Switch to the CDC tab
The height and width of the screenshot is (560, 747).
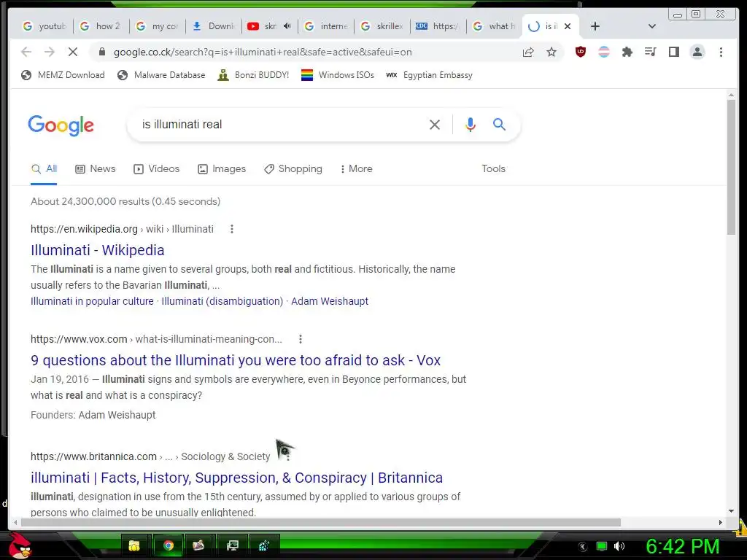[438, 26]
